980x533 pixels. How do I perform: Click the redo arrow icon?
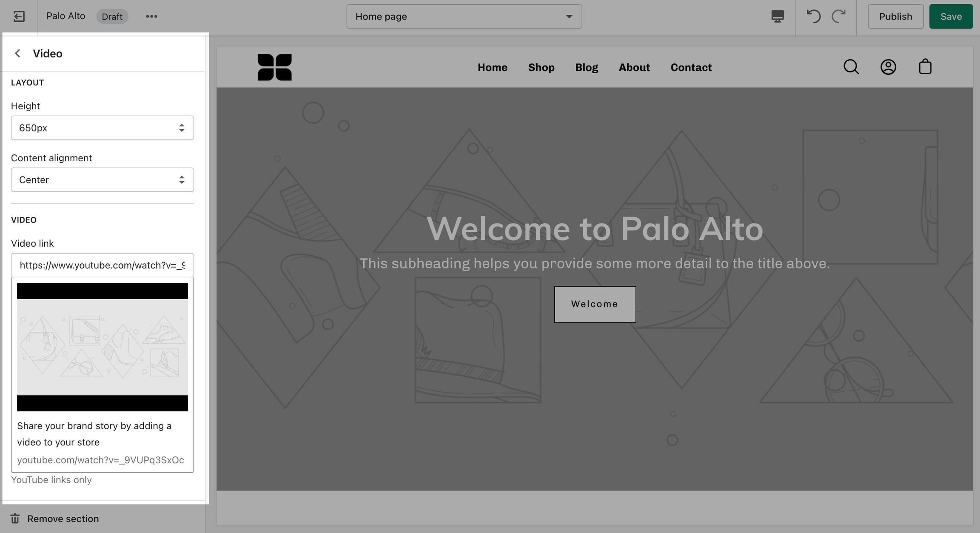click(838, 17)
